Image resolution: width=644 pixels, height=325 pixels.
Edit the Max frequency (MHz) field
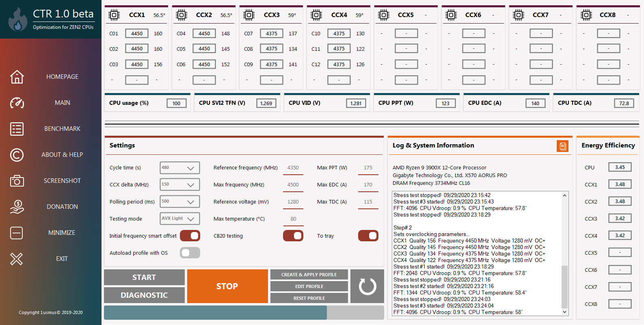[293, 185]
